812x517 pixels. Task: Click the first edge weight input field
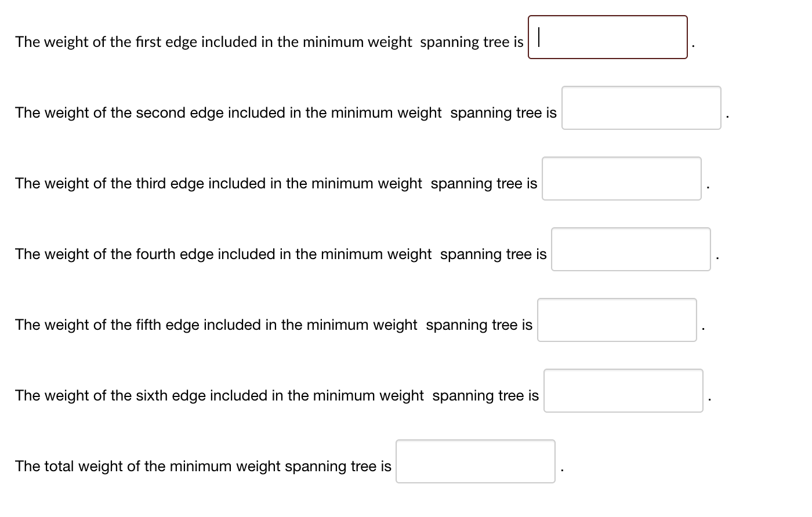607,37
